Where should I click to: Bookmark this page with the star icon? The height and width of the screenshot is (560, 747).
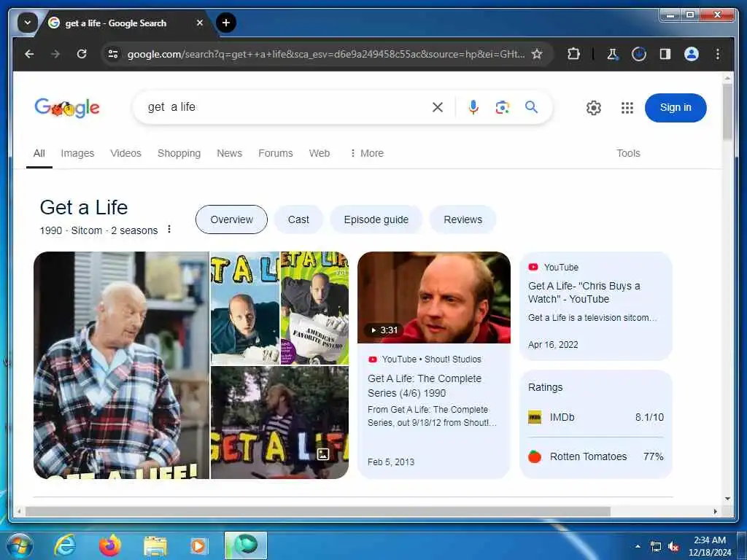click(x=537, y=54)
